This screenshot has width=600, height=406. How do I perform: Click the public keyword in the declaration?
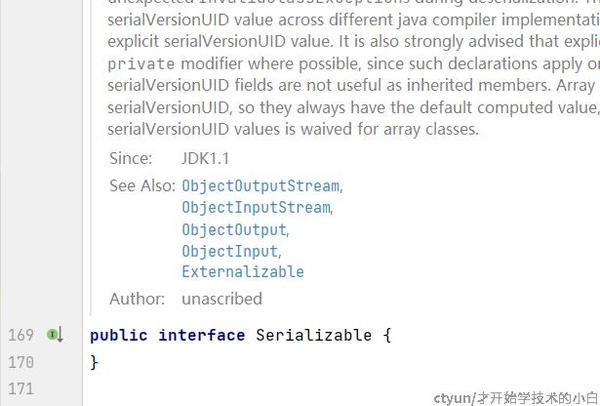click(119, 335)
